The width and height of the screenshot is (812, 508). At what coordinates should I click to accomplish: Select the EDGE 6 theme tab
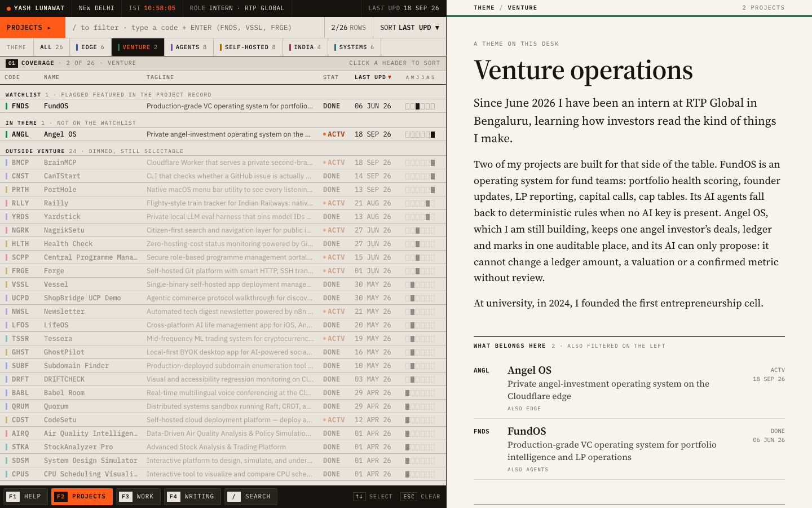coord(90,47)
